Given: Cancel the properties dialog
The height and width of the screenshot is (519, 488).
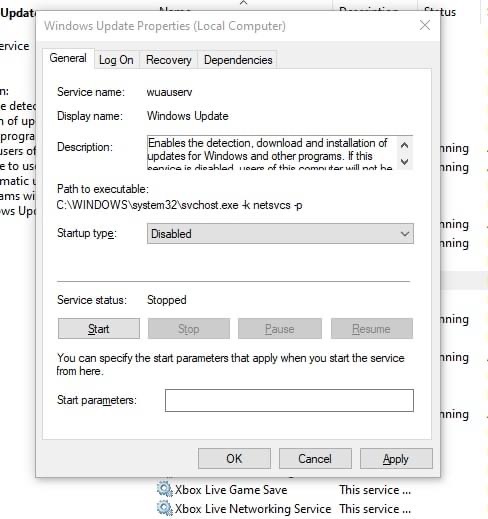Looking at the screenshot, I should point(315,459).
